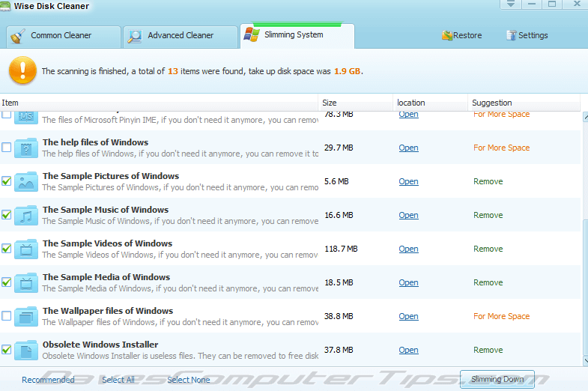588x391 pixels.
Task: Select the Slimming System tab
Action: [297, 35]
